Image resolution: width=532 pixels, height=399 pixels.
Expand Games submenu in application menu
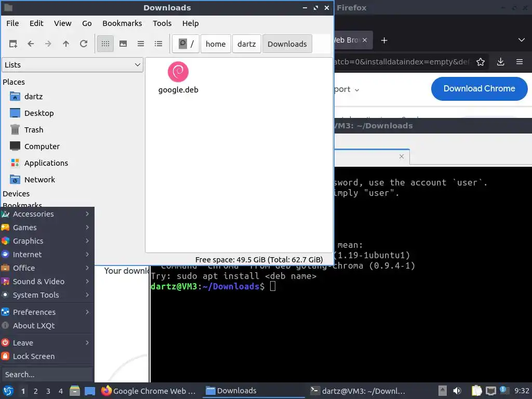click(x=47, y=228)
